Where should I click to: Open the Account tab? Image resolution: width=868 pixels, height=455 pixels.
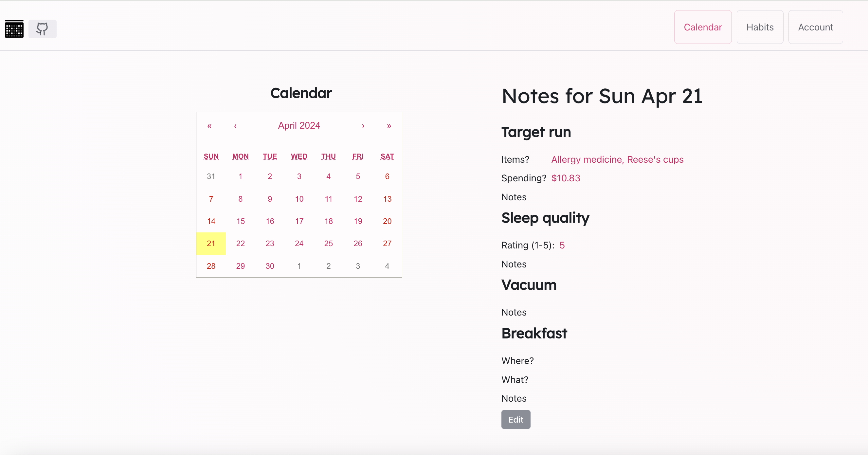[x=815, y=27]
